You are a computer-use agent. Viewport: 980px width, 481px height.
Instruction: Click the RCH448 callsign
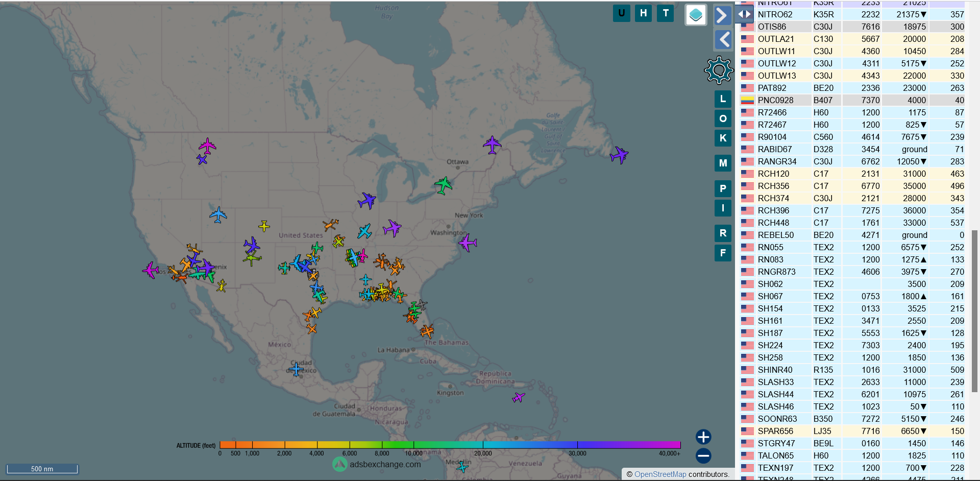(x=773, y=223)
